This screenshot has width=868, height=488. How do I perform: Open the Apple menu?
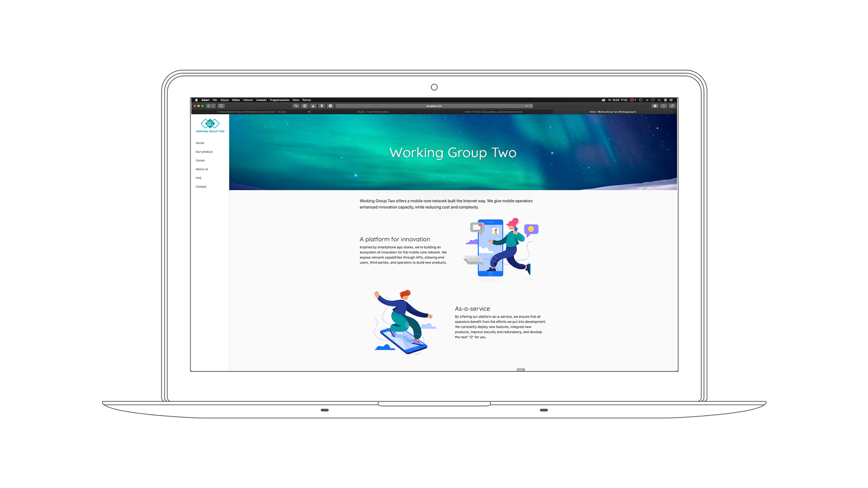click(x=196, y=100)
